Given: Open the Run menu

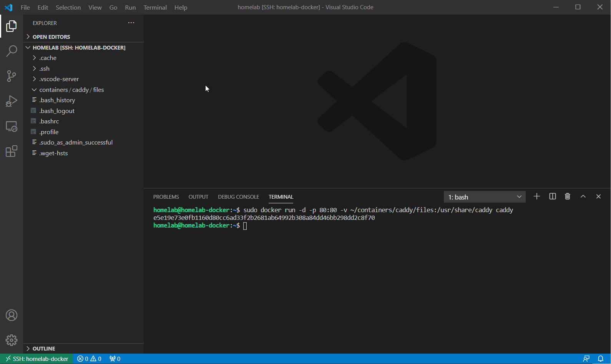Looking at the screenshot, I should point(130,7).
